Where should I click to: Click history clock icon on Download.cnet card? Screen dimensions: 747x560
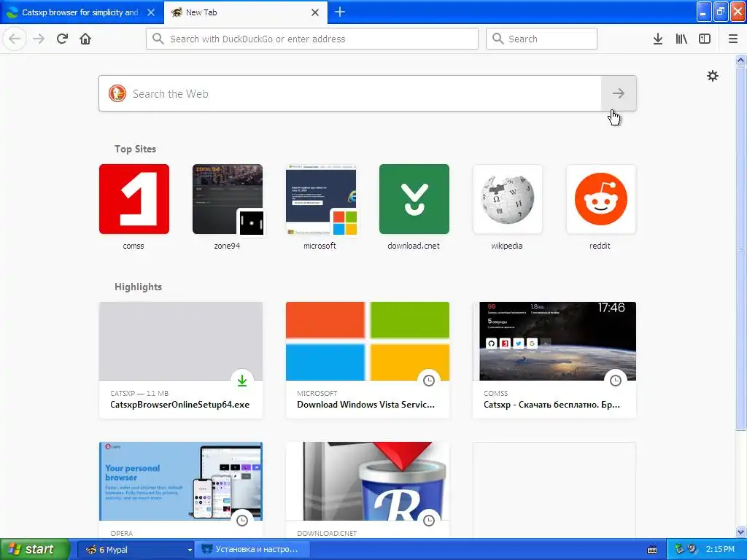429,520
